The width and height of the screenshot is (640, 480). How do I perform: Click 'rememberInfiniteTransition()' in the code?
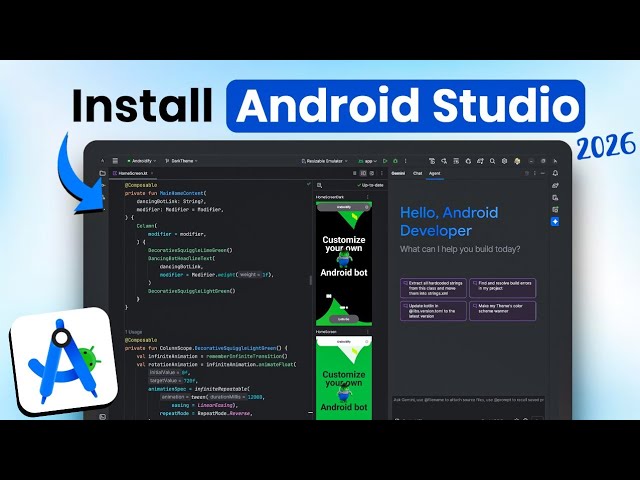[x=247, y=356]
